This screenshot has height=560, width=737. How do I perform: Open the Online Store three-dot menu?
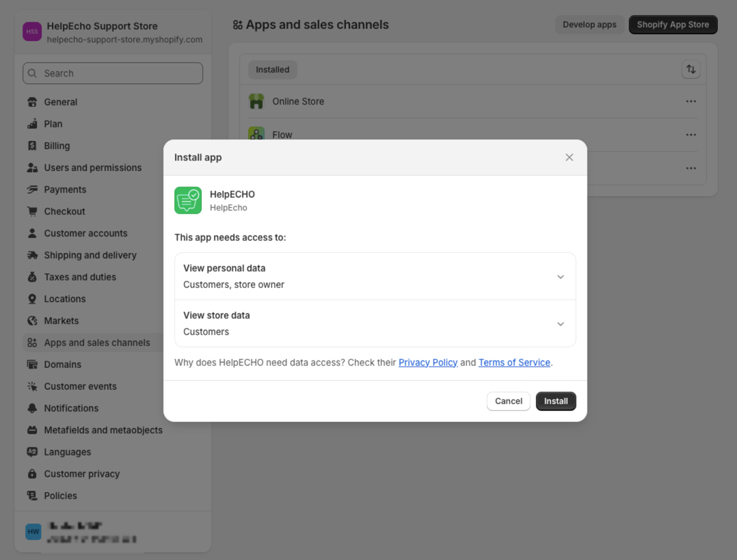tap(691, 101)
